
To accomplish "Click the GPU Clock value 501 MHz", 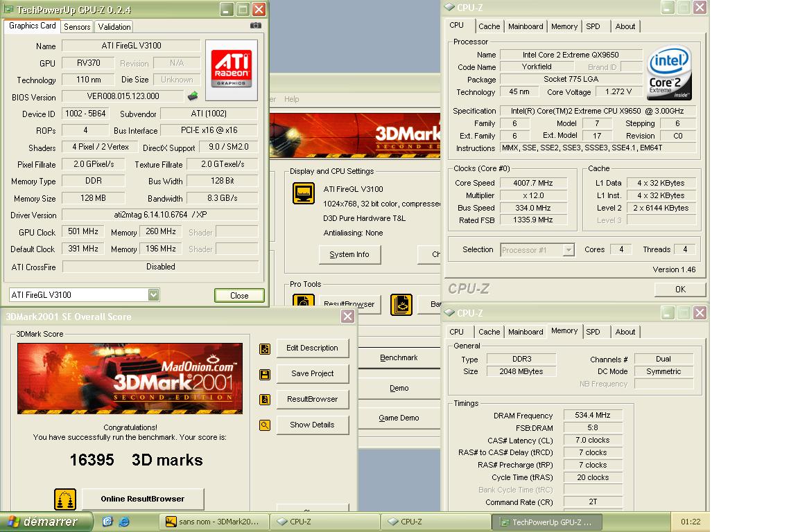I will coord(83,231).
